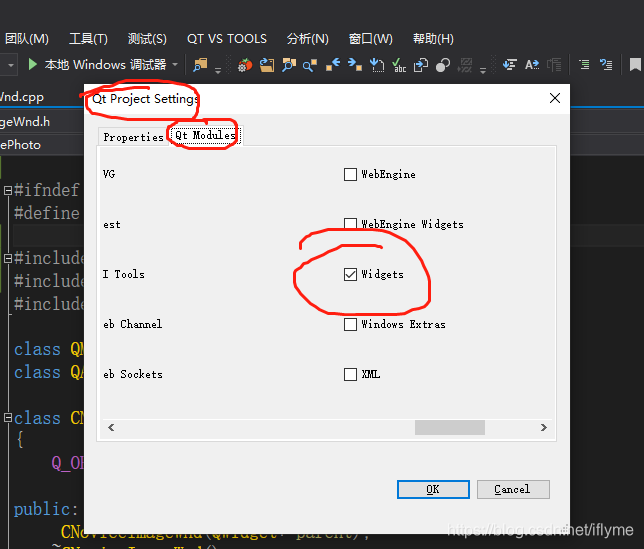
Task: Click Cancel in Qt Project Settings
Action: (x=513, y=489)
